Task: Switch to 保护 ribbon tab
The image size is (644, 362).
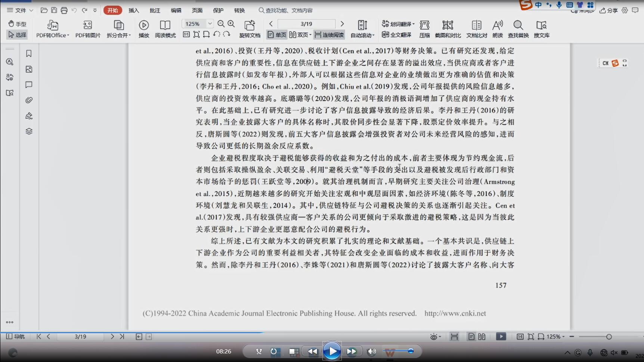Action: coord(218,10)
